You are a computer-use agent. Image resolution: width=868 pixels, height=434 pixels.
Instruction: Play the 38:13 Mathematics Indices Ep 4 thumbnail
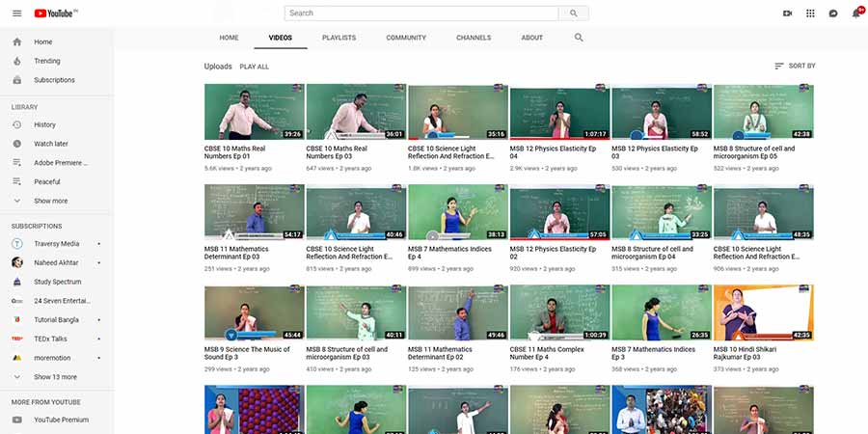coord(458,212)
